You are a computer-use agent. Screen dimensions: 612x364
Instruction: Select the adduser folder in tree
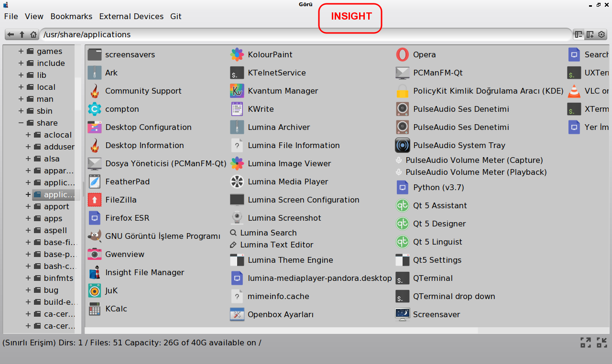pos(59,147)
